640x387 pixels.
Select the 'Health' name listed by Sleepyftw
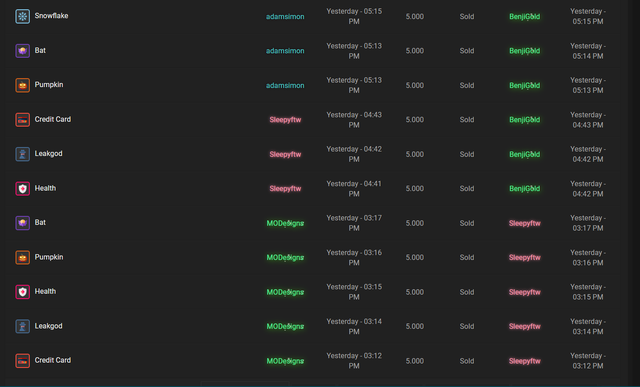point(45,188)
